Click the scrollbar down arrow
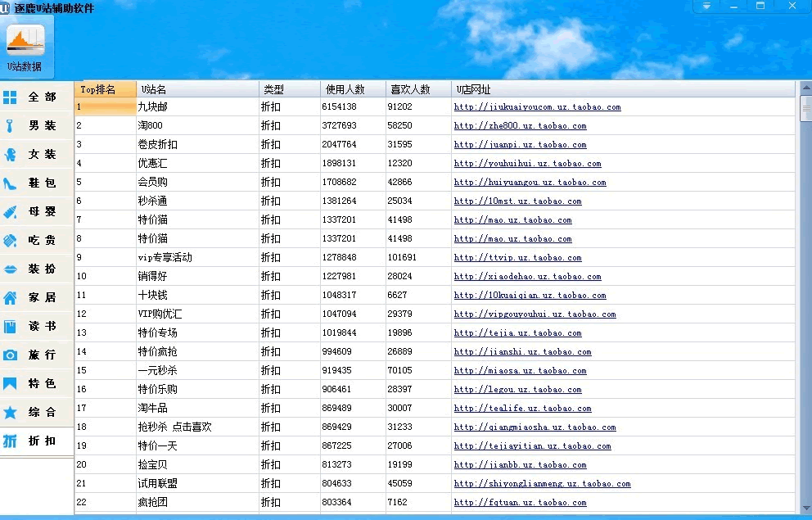 [805, 508]
